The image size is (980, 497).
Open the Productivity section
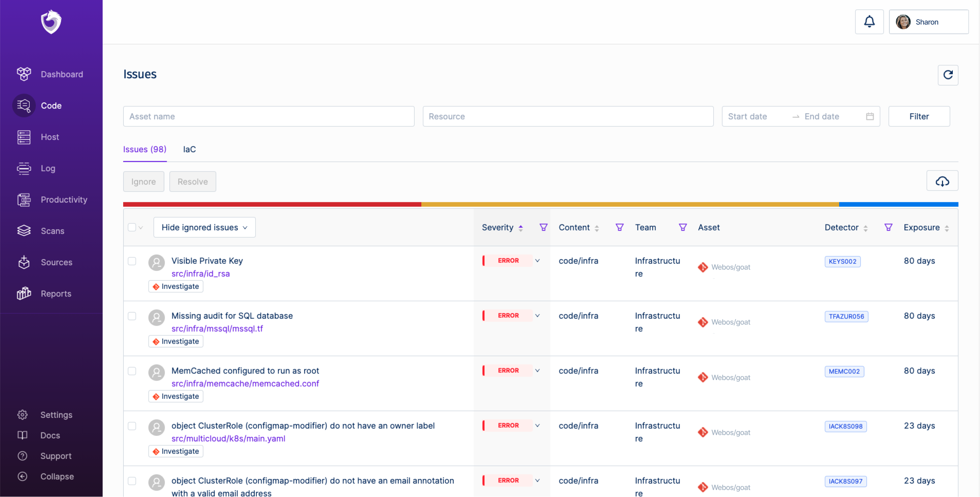click(64, 200)
